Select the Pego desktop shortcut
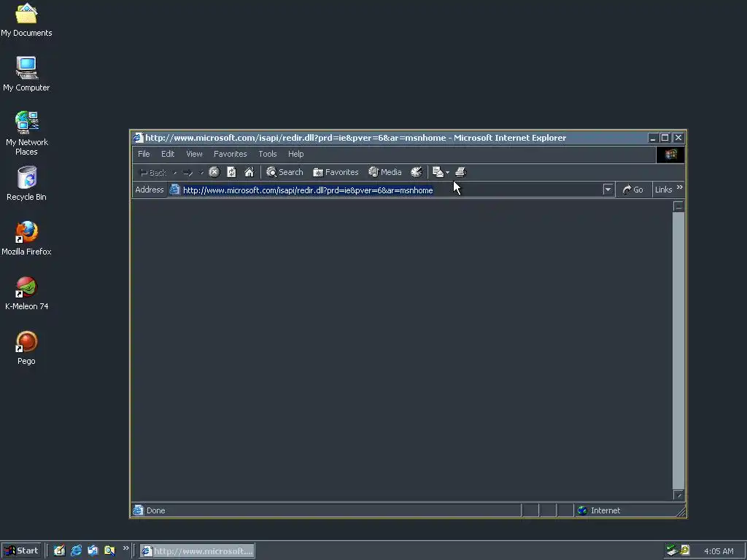 (x=26, y=348)
